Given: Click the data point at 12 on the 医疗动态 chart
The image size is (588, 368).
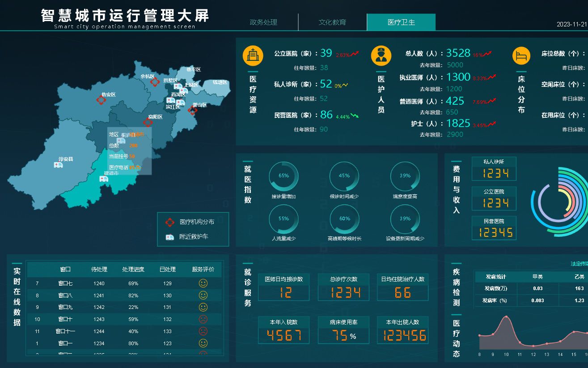Looking at the screenshot, I should click(x=533, y=346).
